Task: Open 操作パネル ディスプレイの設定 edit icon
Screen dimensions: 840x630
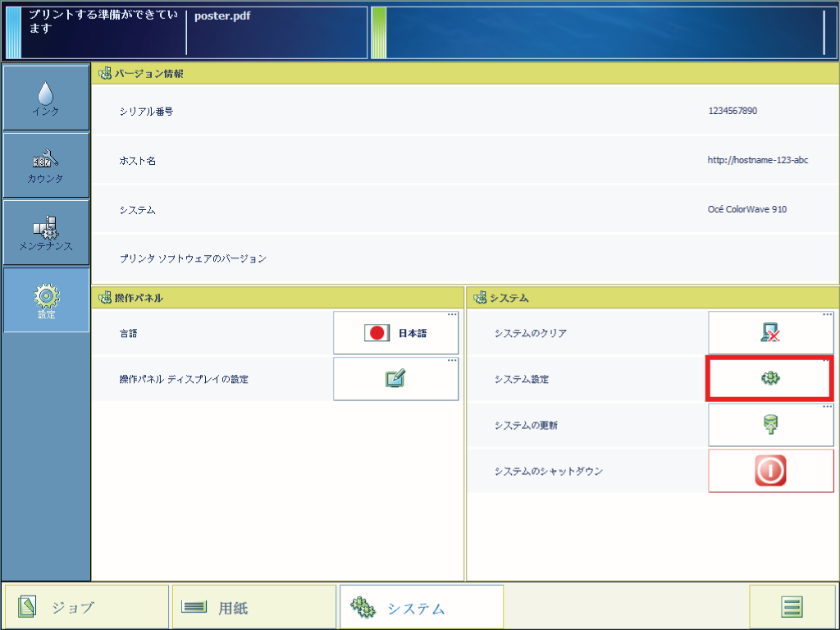Action: click(x=395, y=379)
